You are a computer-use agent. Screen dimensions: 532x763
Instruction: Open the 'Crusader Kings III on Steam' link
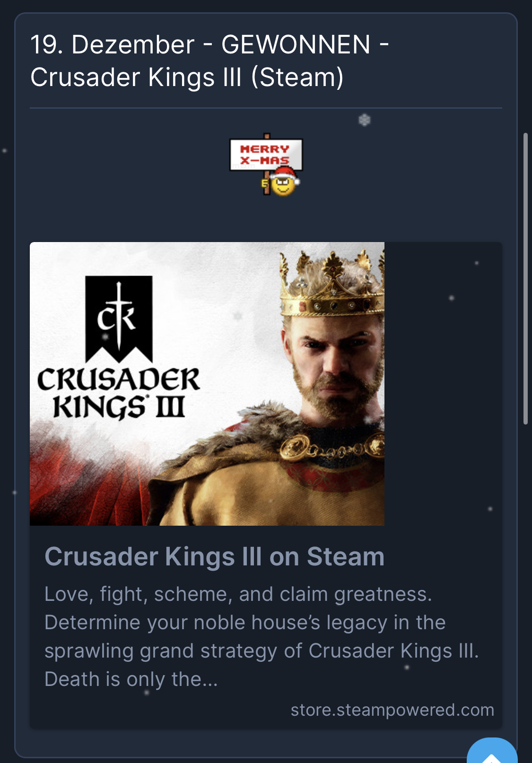click(x=214, y=556)
